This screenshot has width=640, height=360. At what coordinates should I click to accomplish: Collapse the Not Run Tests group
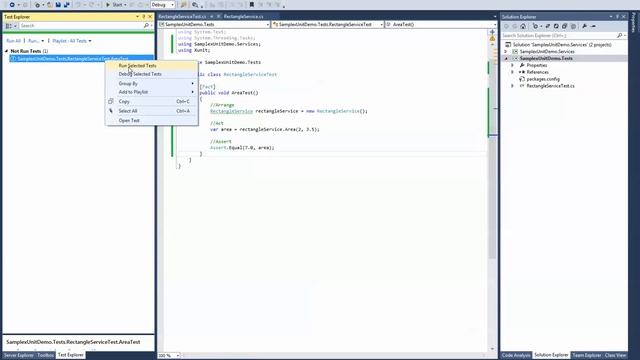point(7,51)
